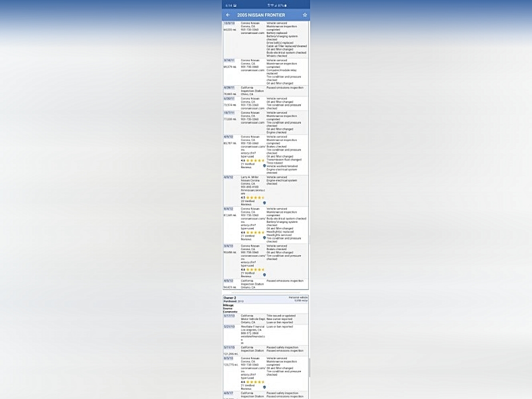Select the Chino, CA inspection station location
532x399 pixels.
point(247,94)
